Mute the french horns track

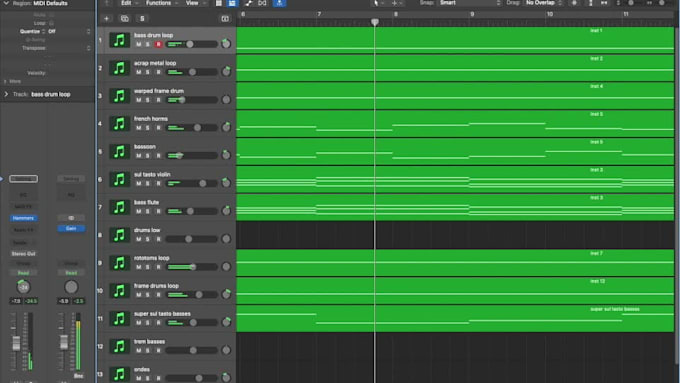138,128
